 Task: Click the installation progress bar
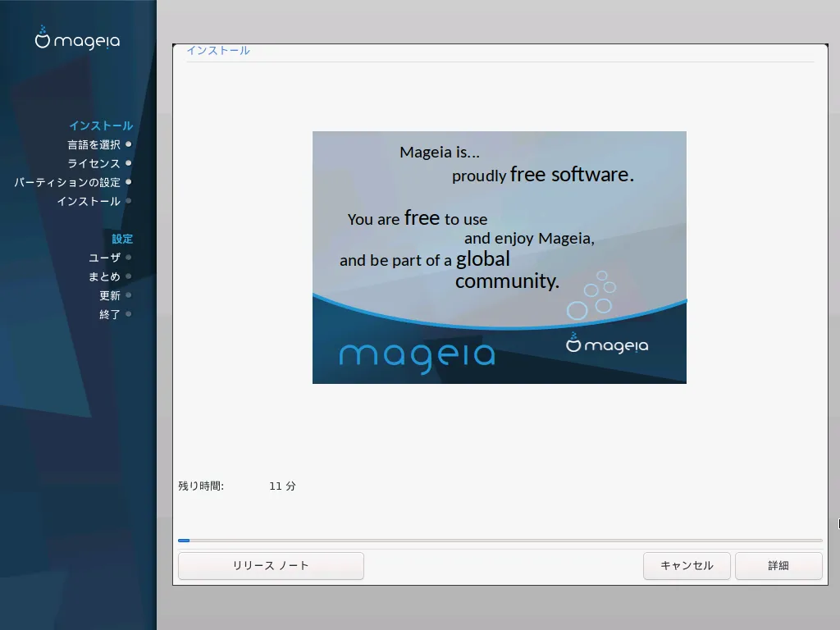coord(500,541)
